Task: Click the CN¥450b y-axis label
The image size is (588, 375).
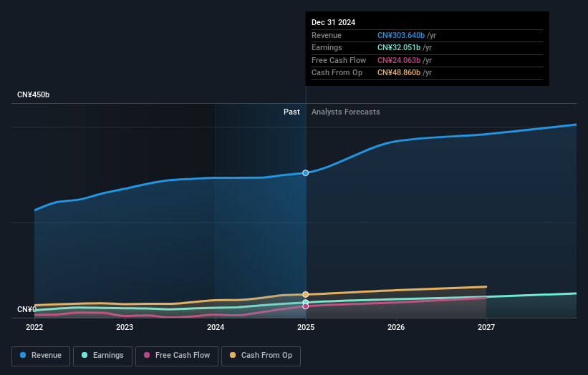Action: (x=34, y=94)
